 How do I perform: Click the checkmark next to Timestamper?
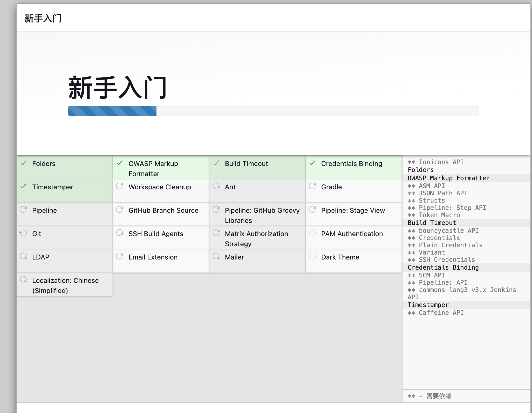click(x=24, y=186)
